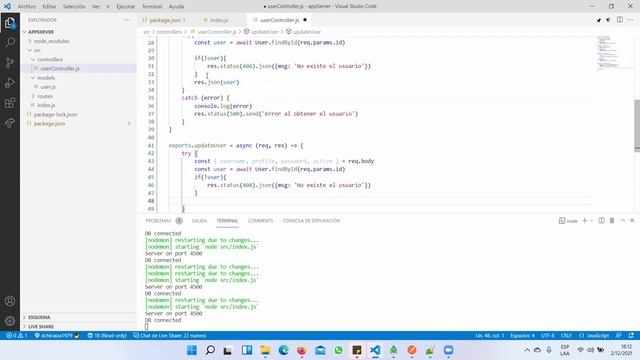Viewport: 640px width, 360px height.
Task: Open the terminal launch profile dropdown arrow
Action: point(591,221)
